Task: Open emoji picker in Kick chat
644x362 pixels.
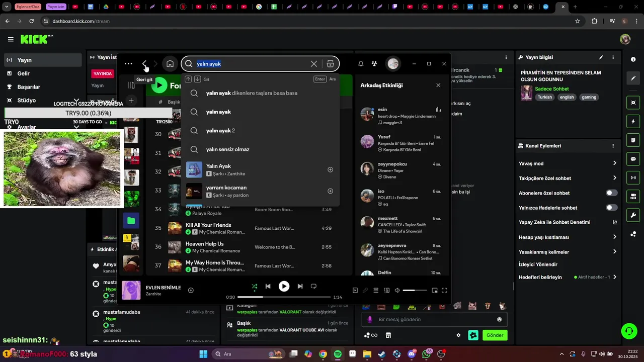Action: click(499, 319)
